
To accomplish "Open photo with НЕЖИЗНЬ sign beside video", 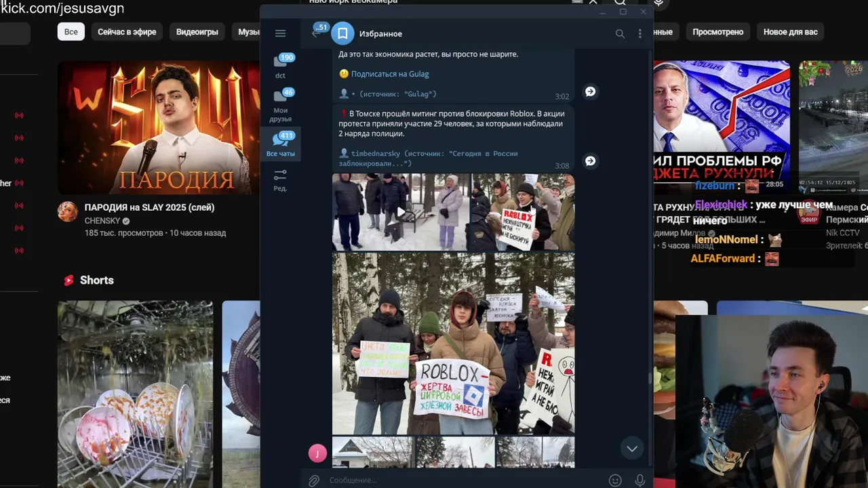I will [x=523, y=212].
